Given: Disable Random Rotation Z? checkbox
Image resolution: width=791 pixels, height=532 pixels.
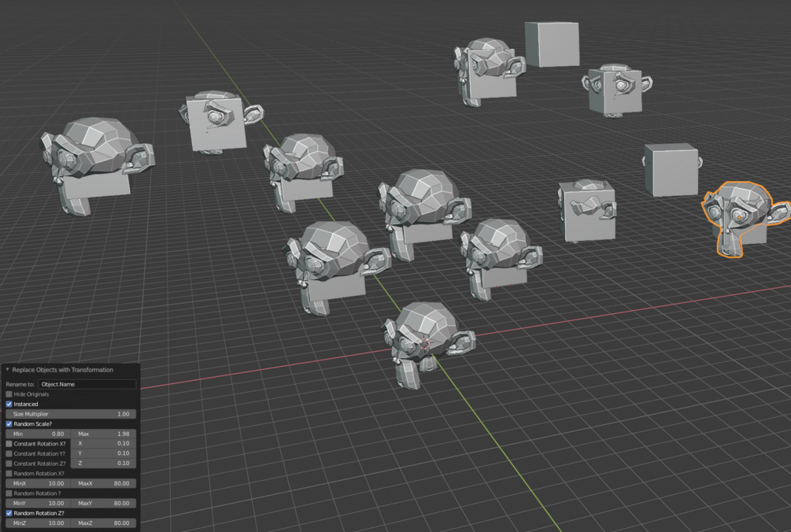Looking at the screenshot, I should point(9,513).
